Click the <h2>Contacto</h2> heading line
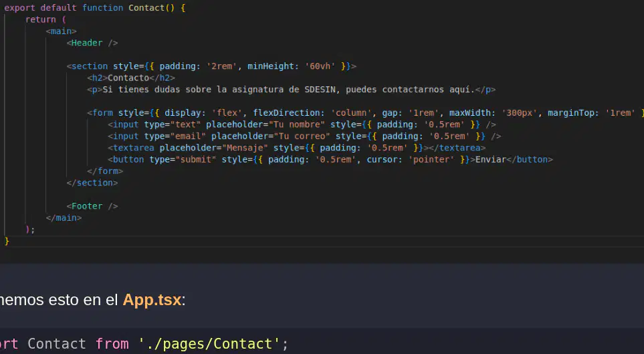Image resolution: width=644 pixels, height=354 pixels. [x=131, y=78]
